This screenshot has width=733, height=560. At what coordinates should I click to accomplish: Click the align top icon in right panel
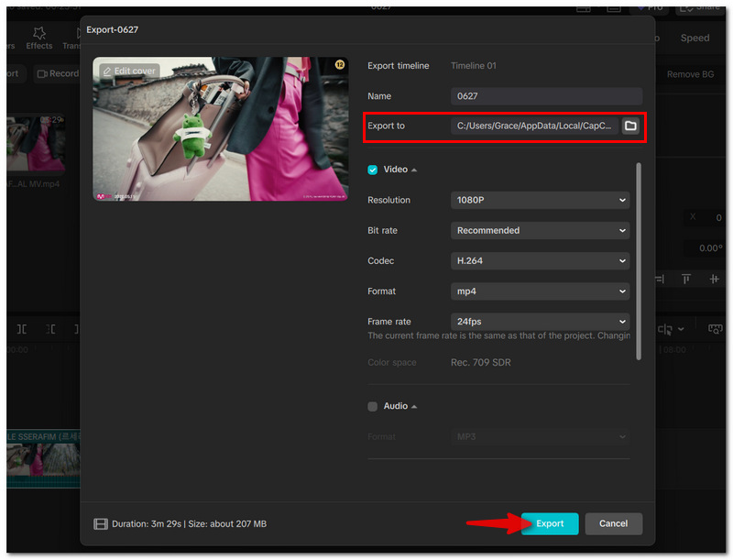686,280
